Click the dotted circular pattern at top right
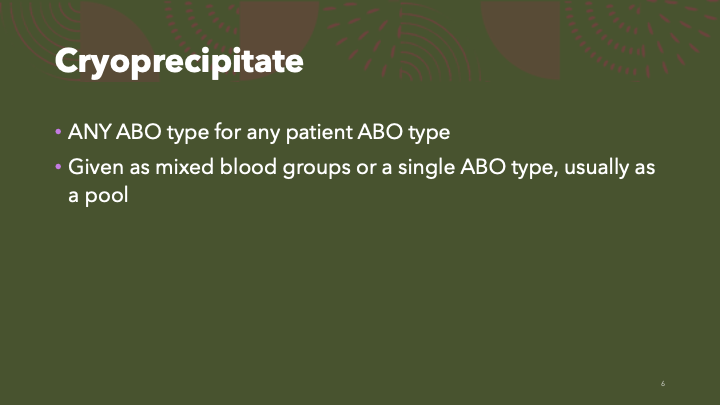 tap(640, 25)
